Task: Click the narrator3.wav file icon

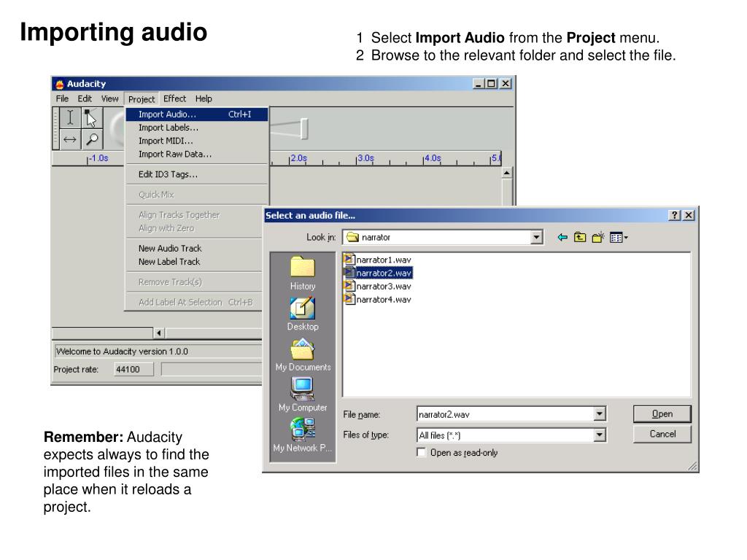Action: tap(349, 286)
